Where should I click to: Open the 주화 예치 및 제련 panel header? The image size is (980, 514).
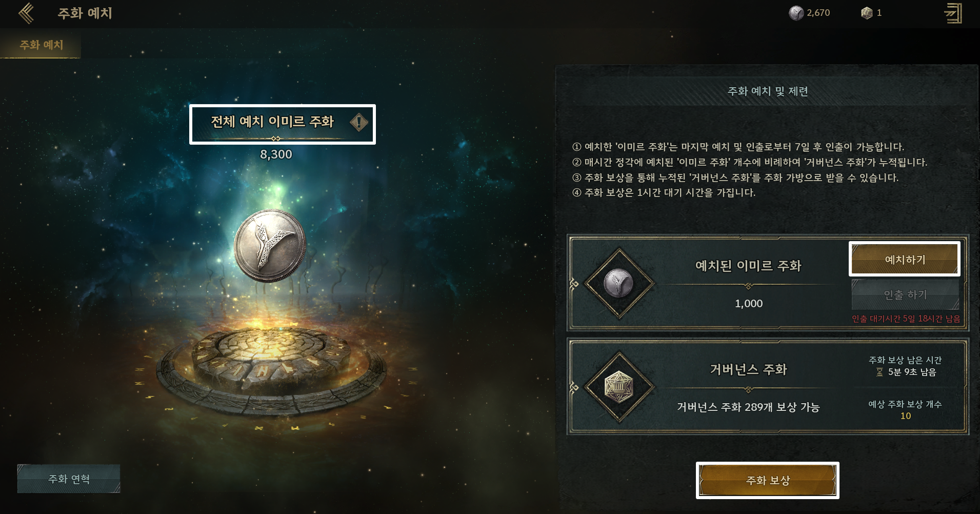coord(768,91)
